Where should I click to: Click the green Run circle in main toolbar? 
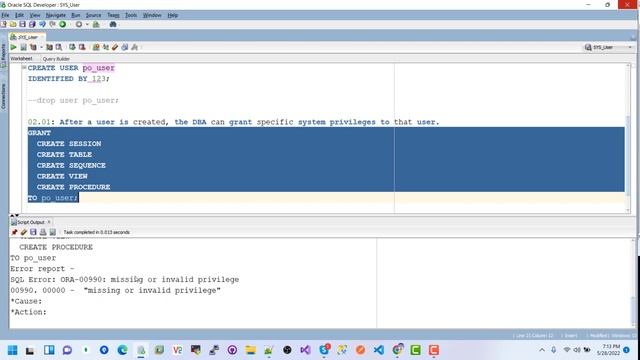coord(62,24)
